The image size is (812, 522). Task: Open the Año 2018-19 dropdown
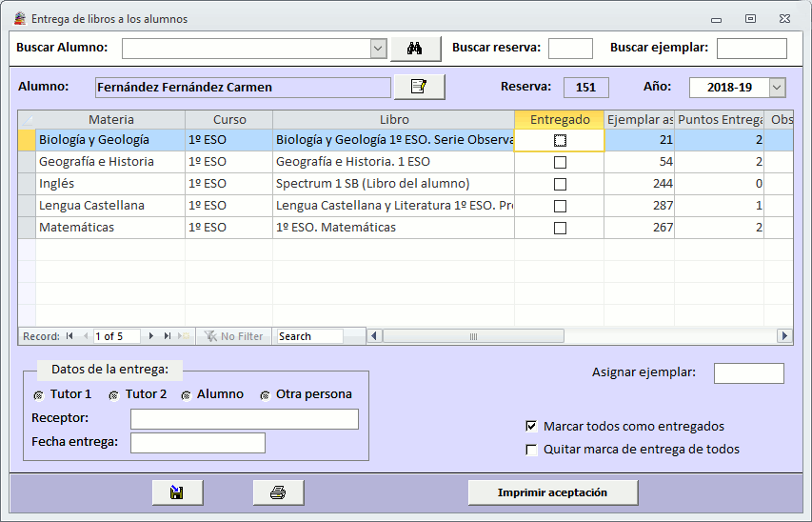(x=777, y=88)
